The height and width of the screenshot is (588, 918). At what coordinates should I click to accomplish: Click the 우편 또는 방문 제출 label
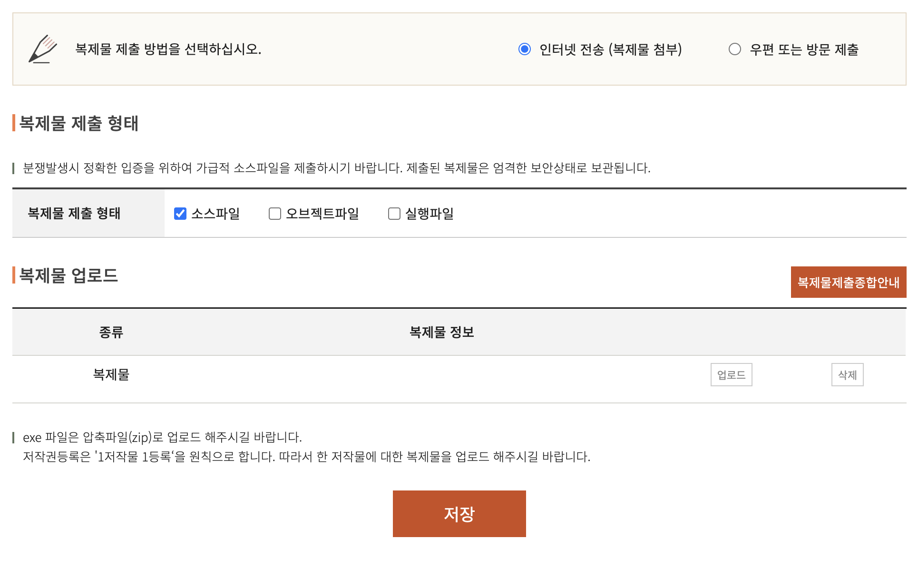click(x=804, y=49)
